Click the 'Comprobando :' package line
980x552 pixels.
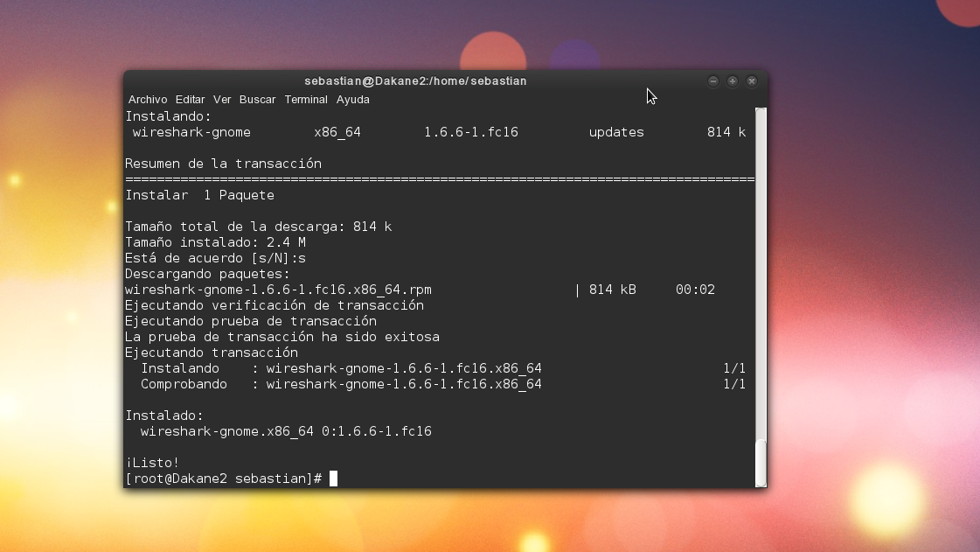(x=442, y=384)
